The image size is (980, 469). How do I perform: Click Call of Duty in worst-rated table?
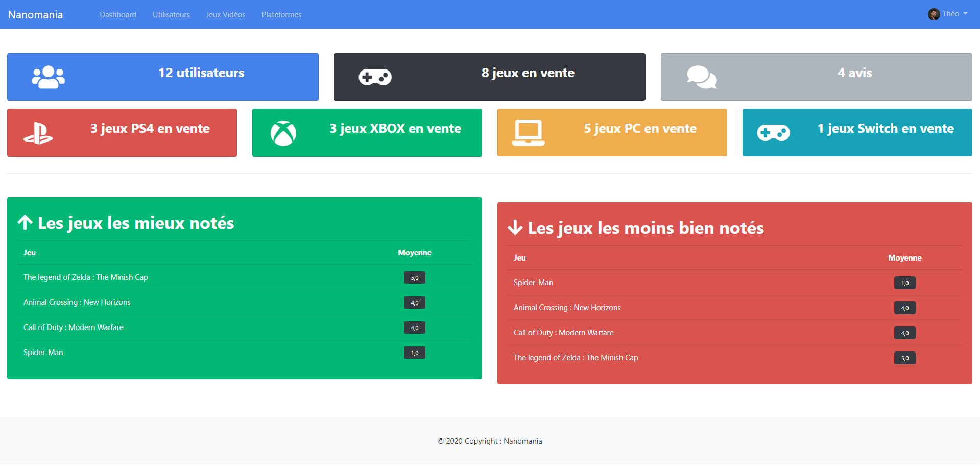click(x=564, y=333)
